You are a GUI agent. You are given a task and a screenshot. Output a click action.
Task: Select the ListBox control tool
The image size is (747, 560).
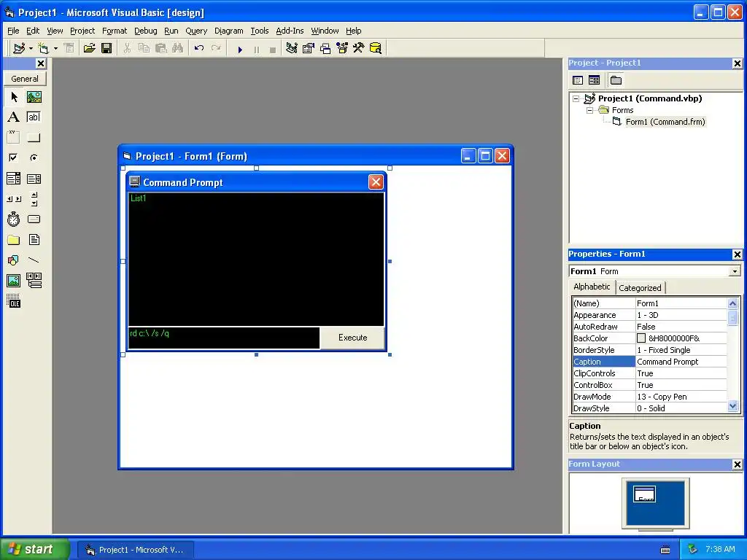pyautogui.click(x=34, y=179)
